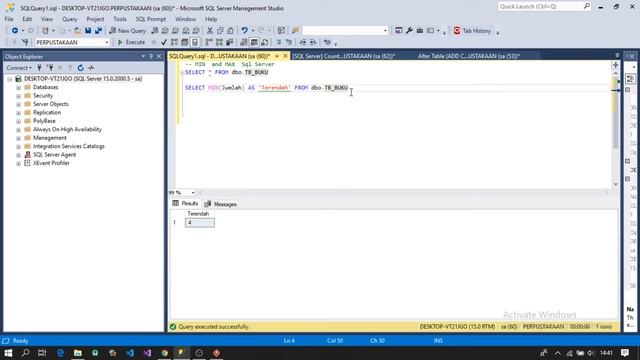Click the navigate Back circular arrow
640x360 pixels.
pos(15,31)
